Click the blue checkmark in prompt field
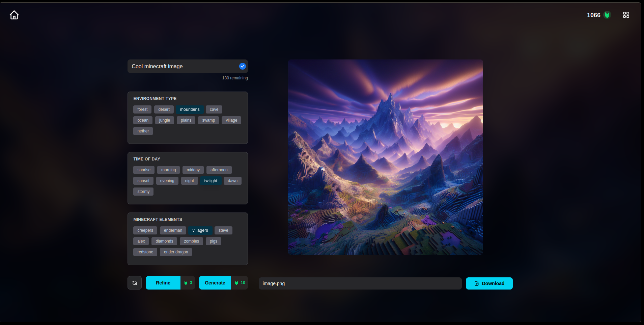 [x=242, y=66]
